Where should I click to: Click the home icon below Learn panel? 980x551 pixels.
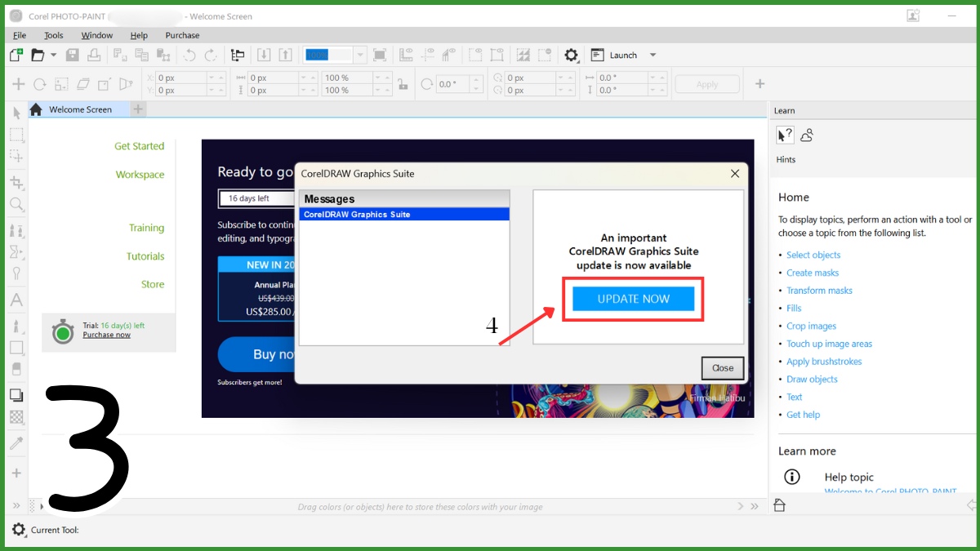click(779, 505)
